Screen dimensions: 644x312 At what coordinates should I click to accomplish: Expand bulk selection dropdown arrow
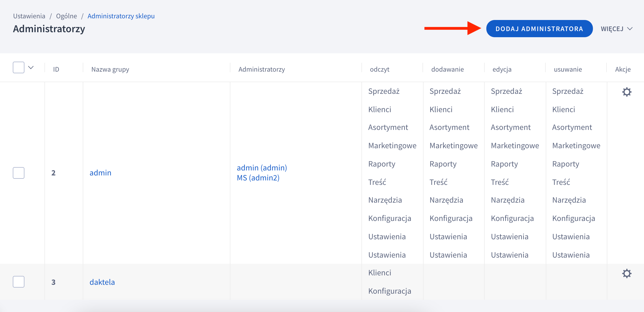(31, 67)
